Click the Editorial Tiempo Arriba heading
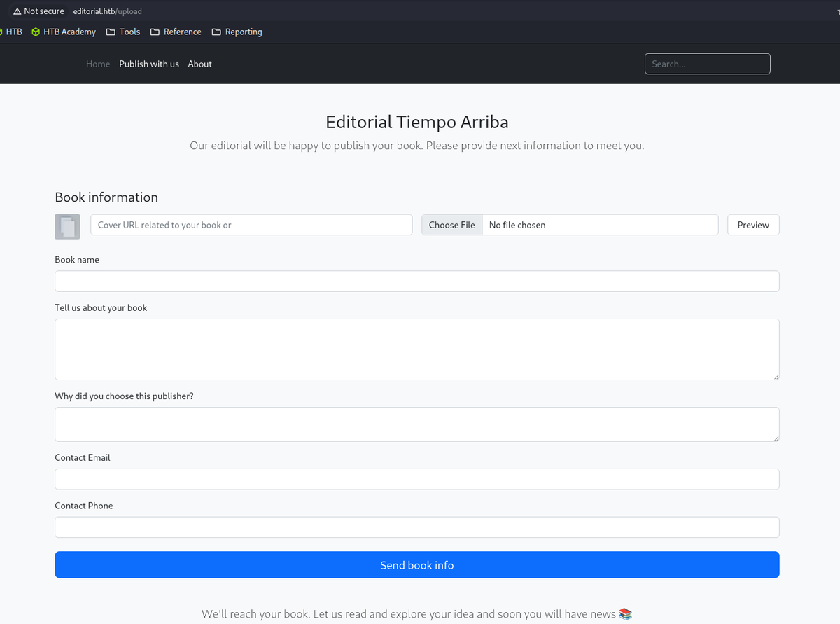 (x=417, y=122)
